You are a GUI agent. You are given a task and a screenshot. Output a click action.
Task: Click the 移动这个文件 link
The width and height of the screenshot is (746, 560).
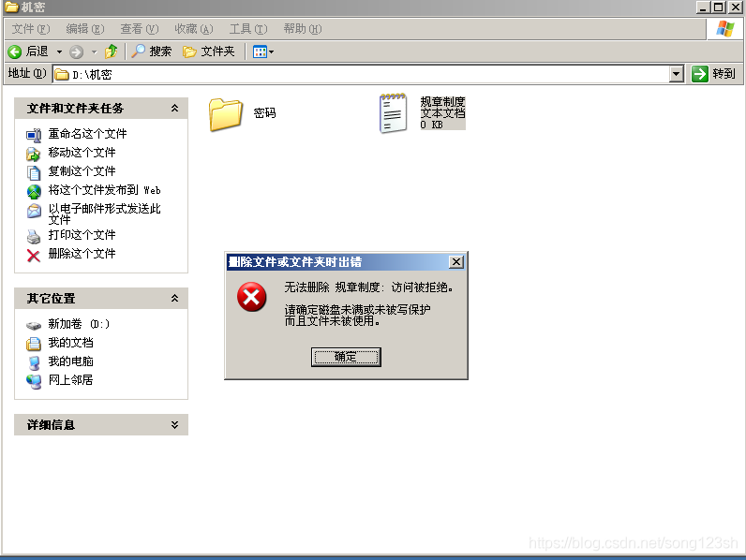point(82,153)
